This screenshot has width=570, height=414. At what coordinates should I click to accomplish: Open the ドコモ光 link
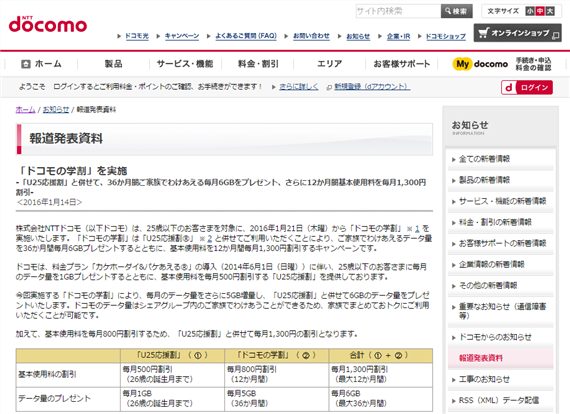coord(137,36)
